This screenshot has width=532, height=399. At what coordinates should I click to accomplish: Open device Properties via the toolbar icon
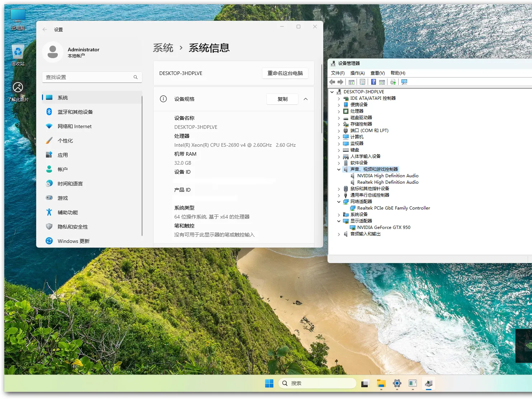(363, 82)
